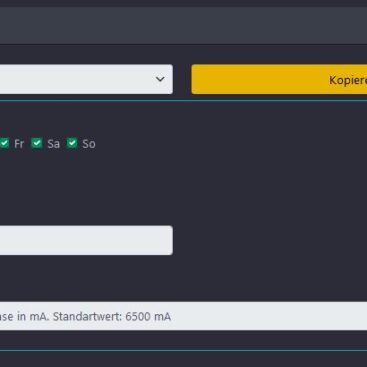
Task: Select the So text label
Action: point(89,144)
